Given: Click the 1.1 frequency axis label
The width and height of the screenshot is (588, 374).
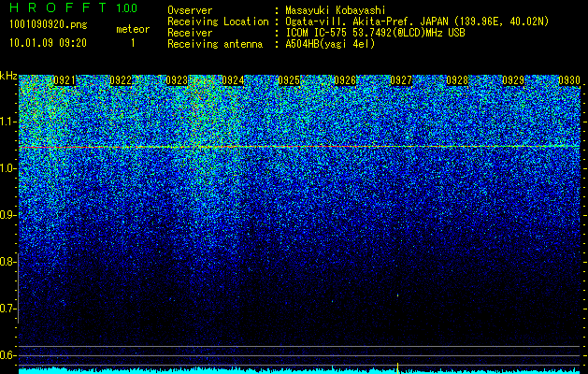Looking at the screenshot, I should click(x=8, y=122).
